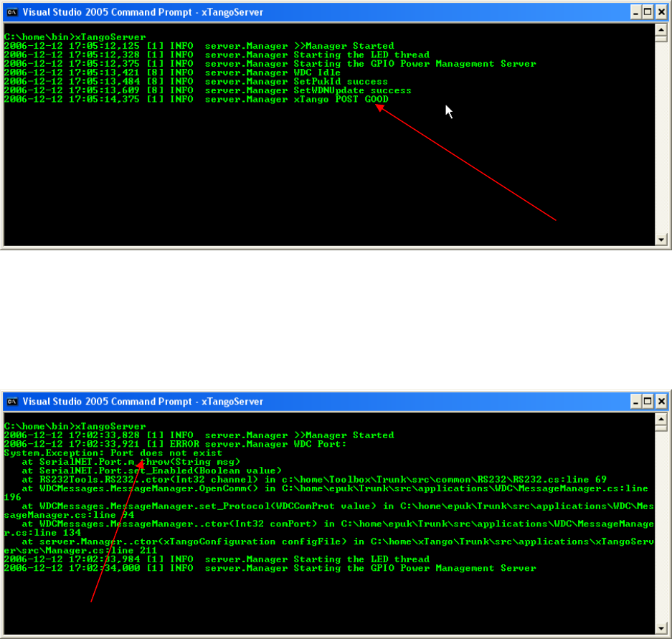Screen dimensions: 672x639
Task: Click the 'RS232Tools.RS232..ctor(Int32 channel)' stack line
Action: (314, 480)
